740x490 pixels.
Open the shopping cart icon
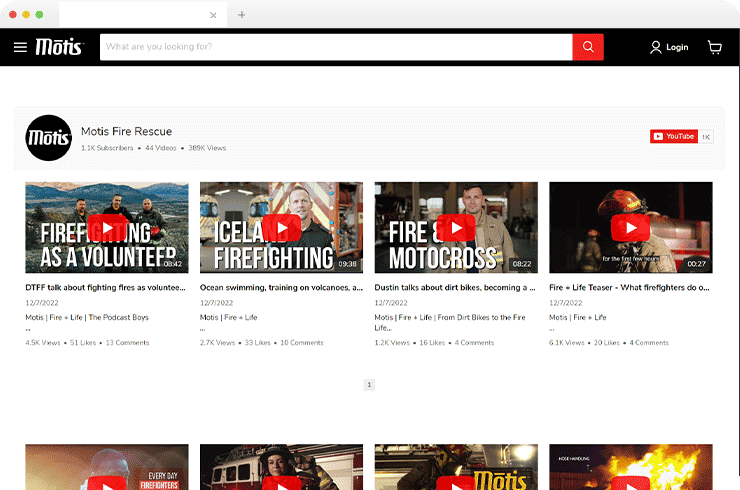pos(714,47)
